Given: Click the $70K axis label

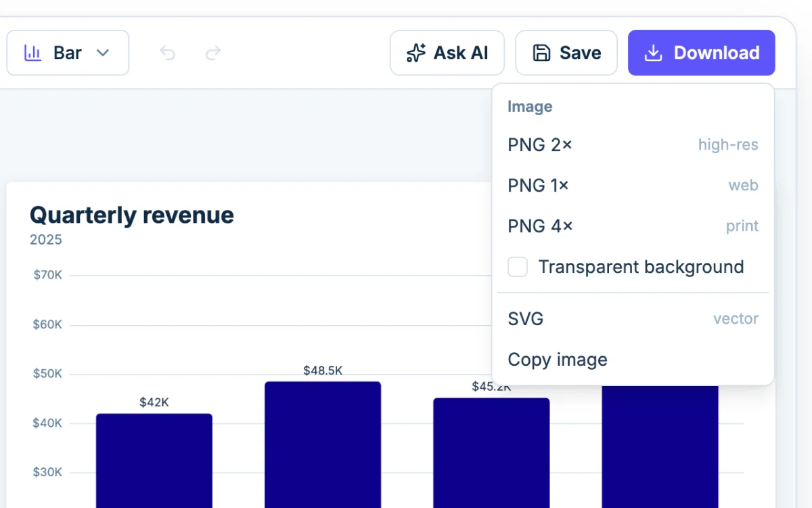Looking at the screenshot, I should [x=47, y=276].
